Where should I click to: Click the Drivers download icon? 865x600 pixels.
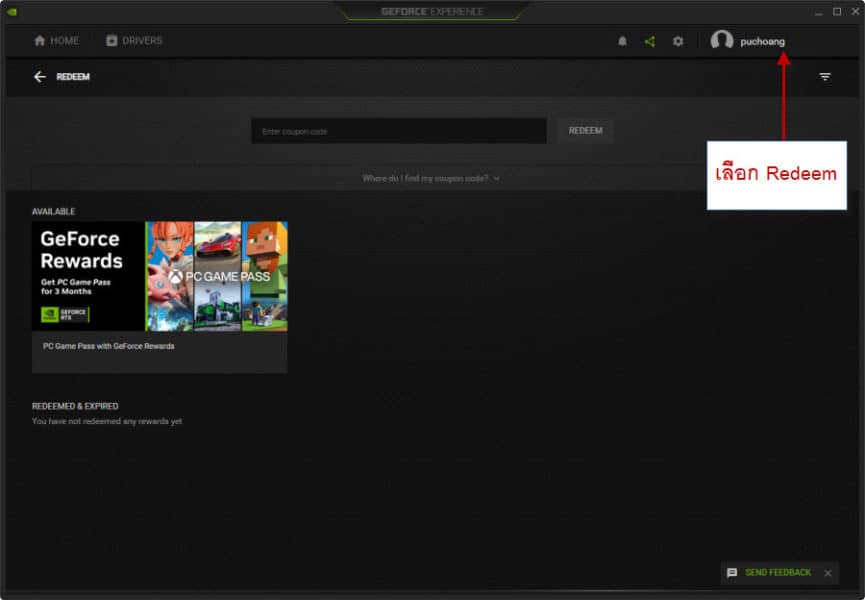[111, 41]
